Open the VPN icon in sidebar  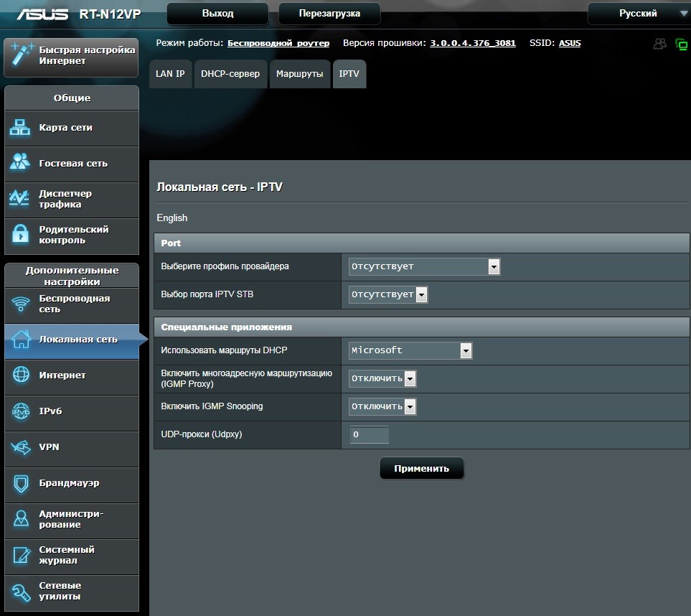pos(21,447)
